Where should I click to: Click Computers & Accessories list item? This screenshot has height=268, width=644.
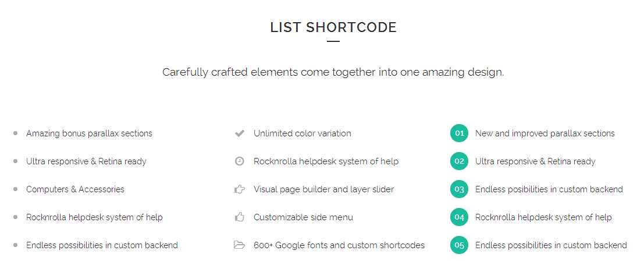pyautogui.click(x=75, y=189)
